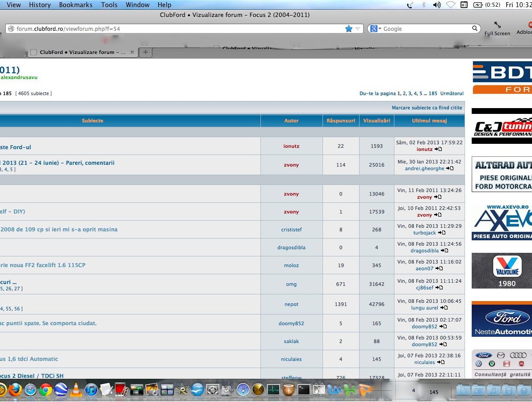Select the ClubFord Vizualizare forum tab

point(80,52)
